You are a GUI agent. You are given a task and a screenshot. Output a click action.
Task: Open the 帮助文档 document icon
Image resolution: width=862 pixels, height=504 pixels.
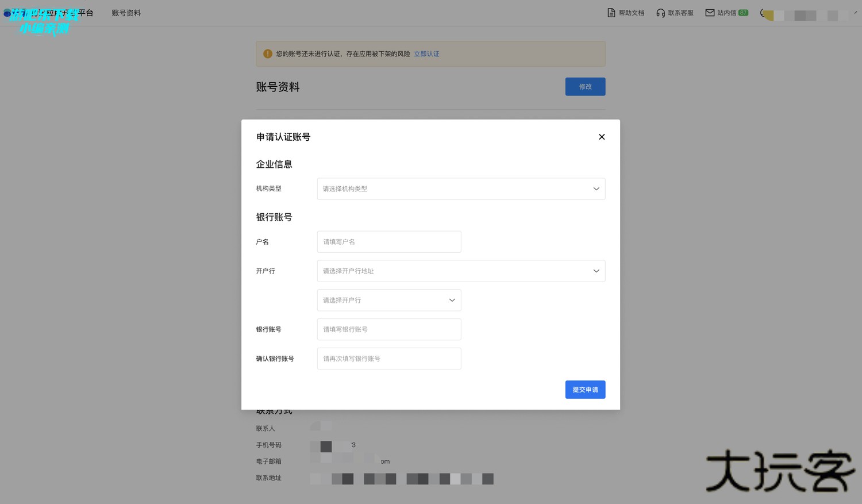tap(611, 13)
